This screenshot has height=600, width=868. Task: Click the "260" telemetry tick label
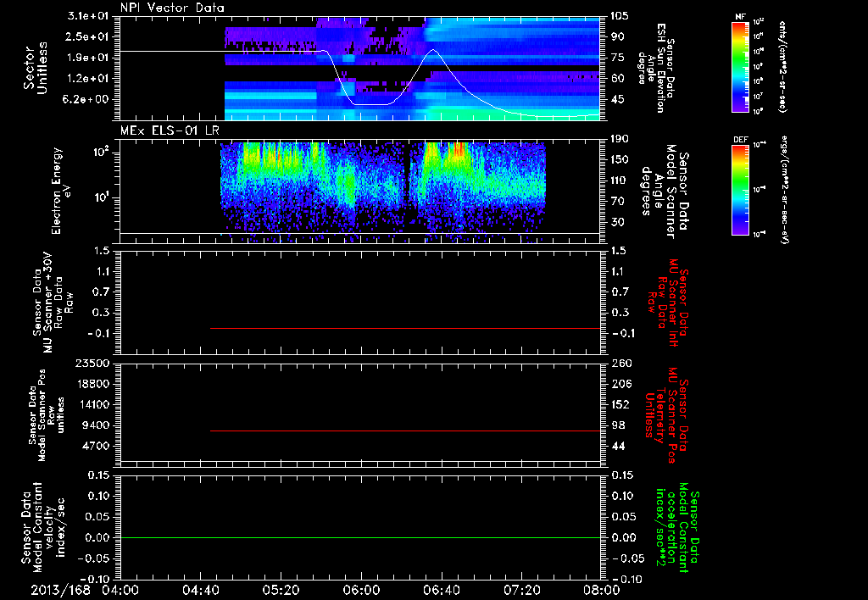620,364
